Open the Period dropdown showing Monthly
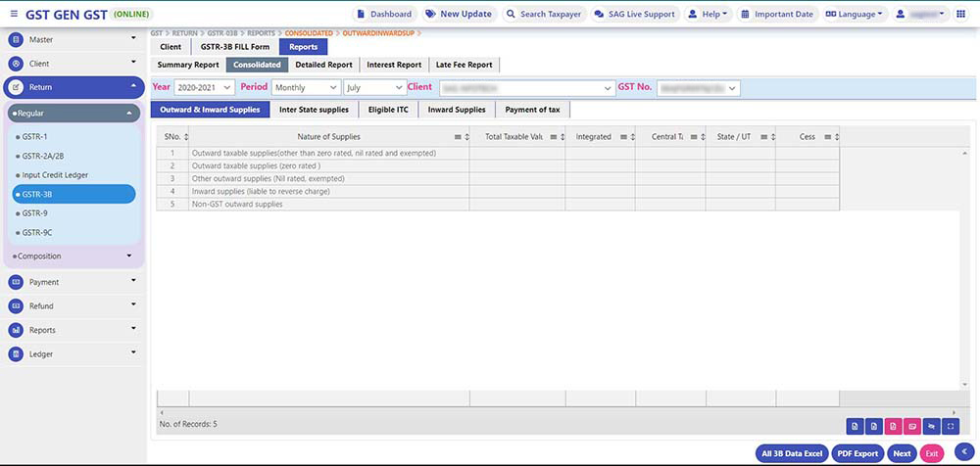The height and width of the screenshot is (466, 980). (306, 88)
